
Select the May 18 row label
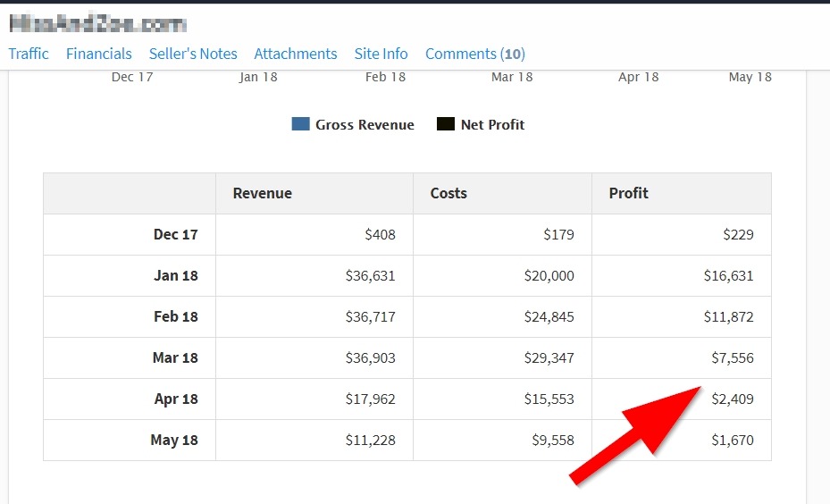tap(174, 440)
